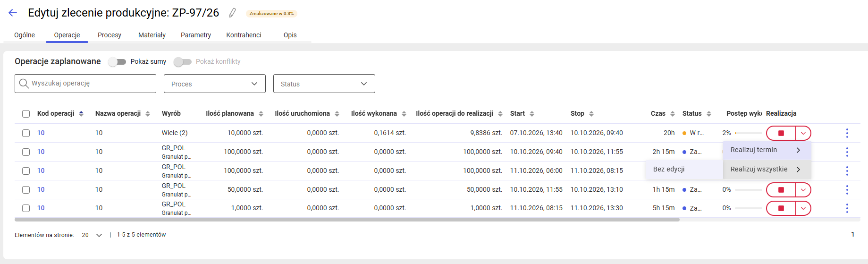Open three-dot menu for 11.10.2026, 06:00 row
This screenshot has width=868, height=264.
pyautogui.click(x=847, y=171)
